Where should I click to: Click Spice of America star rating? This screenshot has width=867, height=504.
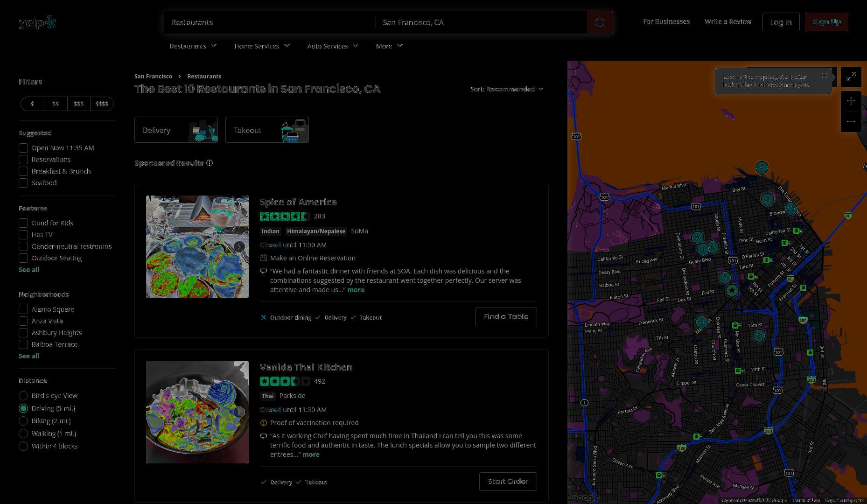click(285, 216)
